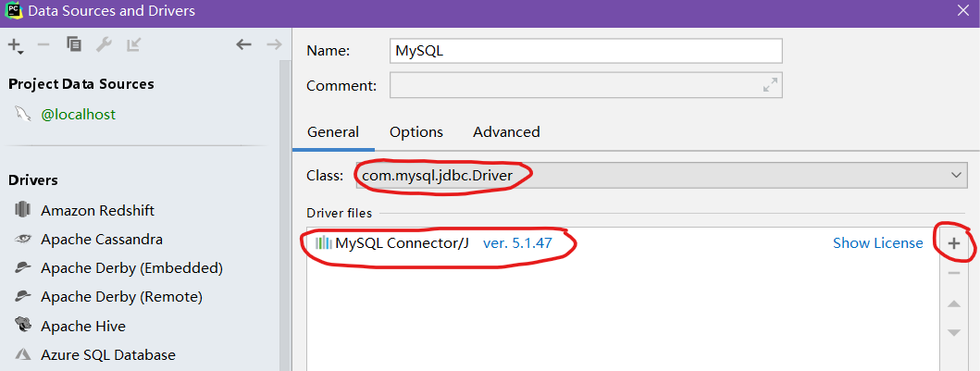
Task: Move driver file up arrow
Action: pos(954,303)
